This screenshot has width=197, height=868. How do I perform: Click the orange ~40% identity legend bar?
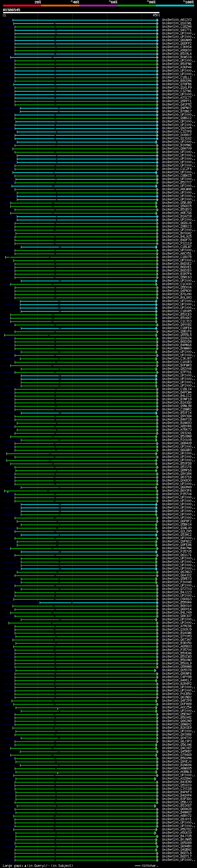pos(60,6)
